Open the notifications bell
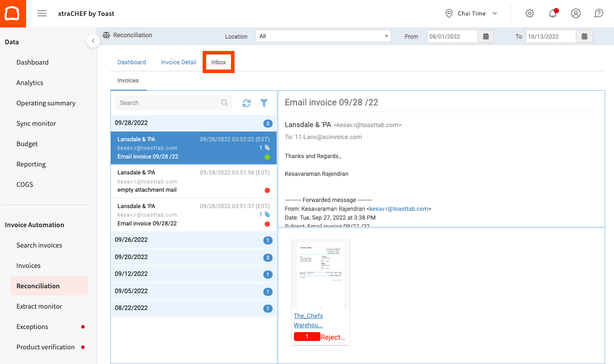Image resolution: width=614 pixels, height=364 pixels. coord(553,13)
